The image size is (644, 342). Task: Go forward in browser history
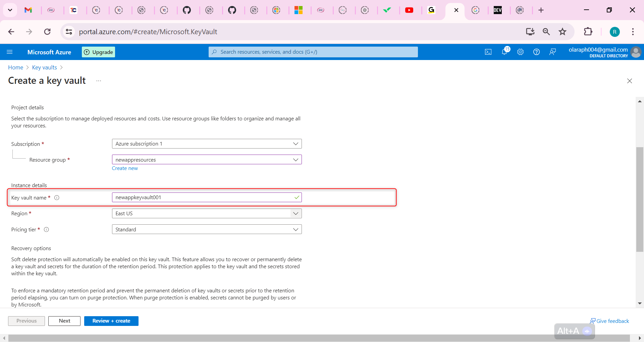[29, 32]
